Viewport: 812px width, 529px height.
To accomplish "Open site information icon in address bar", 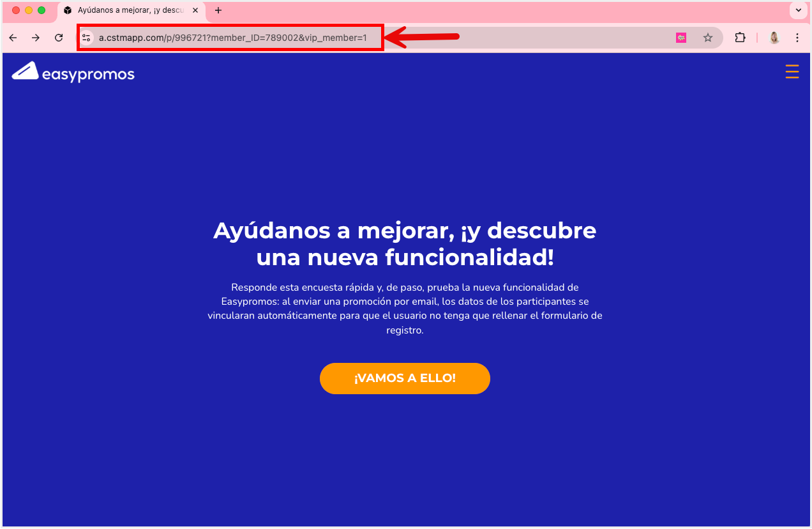I will (87, 38).
